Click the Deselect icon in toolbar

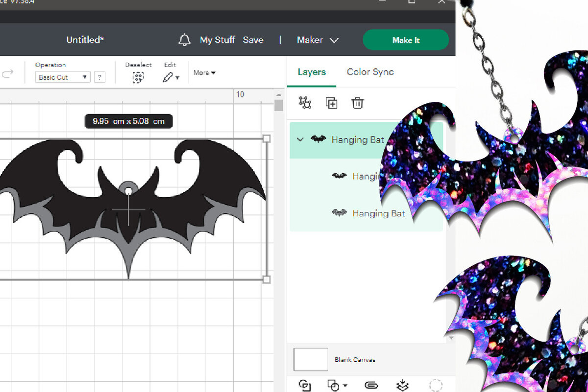click(138, 77)
